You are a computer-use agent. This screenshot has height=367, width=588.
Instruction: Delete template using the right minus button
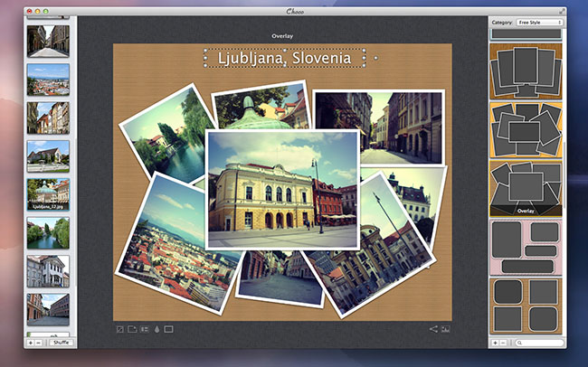coord(503,343)
